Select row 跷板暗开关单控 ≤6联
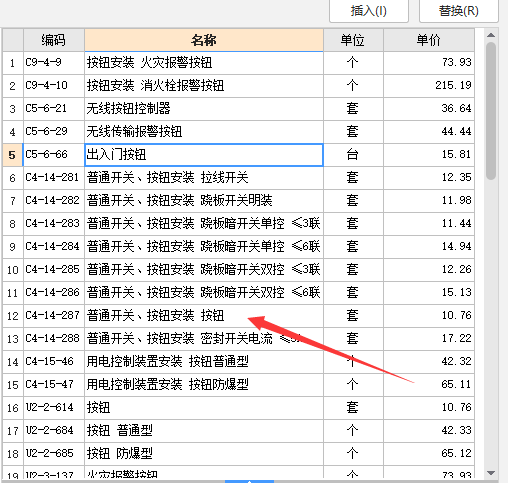This screenshot has height=483, width=508. [x=204, y=247]
